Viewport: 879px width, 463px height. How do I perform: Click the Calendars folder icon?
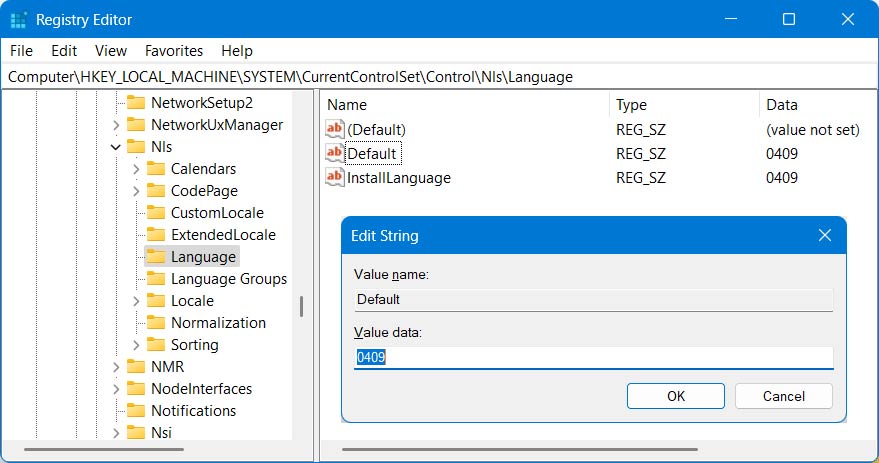tap(156, 168)
